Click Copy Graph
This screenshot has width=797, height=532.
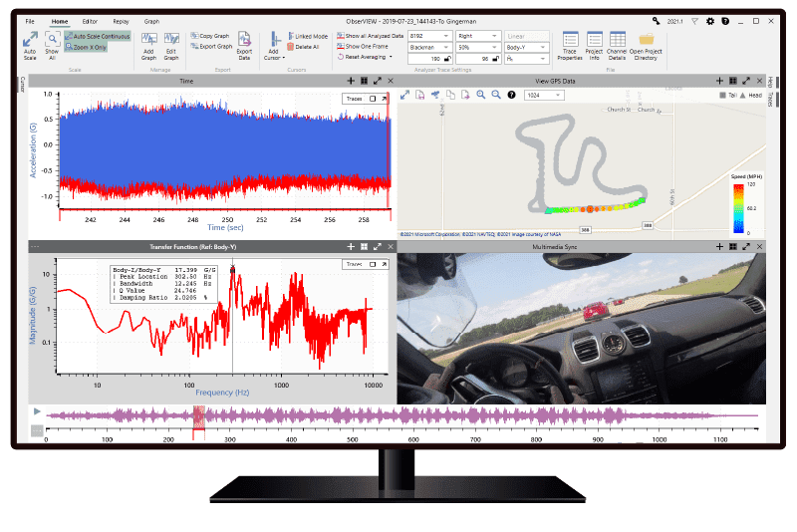click(x=210, y=36)
